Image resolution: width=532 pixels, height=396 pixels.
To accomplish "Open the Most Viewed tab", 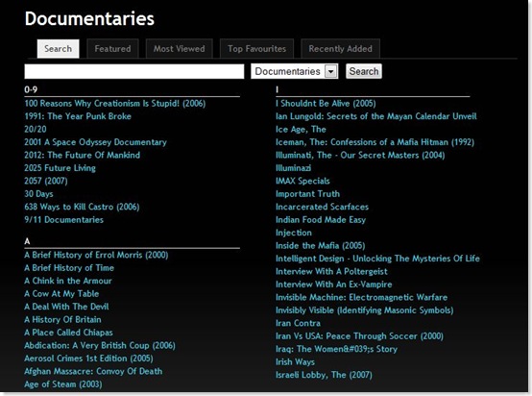I will pos(180,49).
